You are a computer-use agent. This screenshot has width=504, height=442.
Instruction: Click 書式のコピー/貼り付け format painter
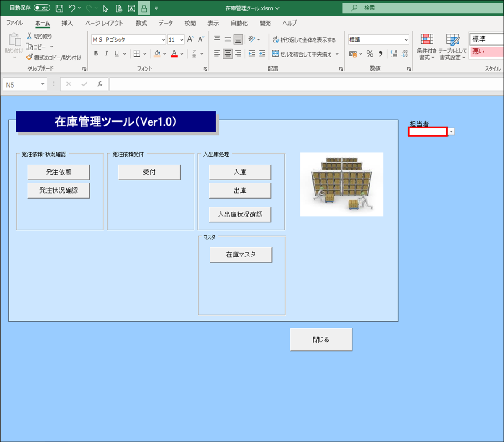pos(54,58)
